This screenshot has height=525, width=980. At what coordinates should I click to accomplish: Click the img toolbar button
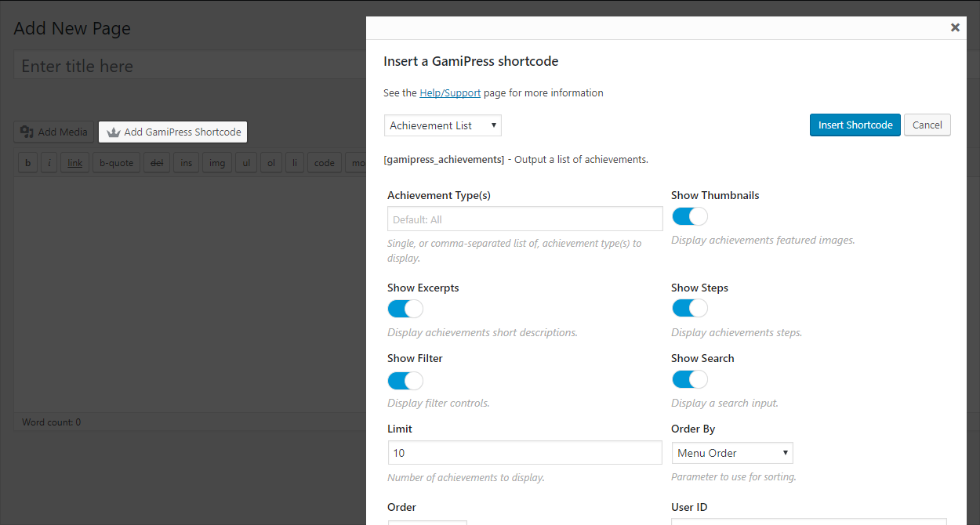(217, 163)
